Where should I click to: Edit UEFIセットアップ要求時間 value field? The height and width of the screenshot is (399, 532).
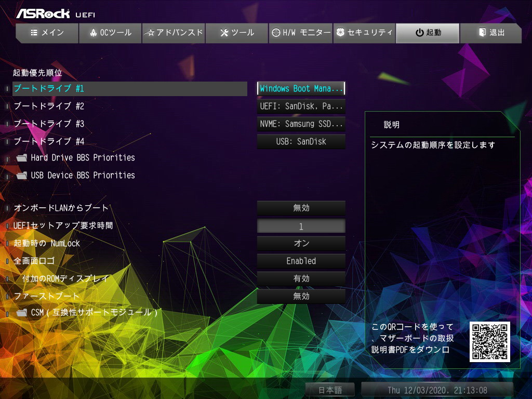[301, 226]
